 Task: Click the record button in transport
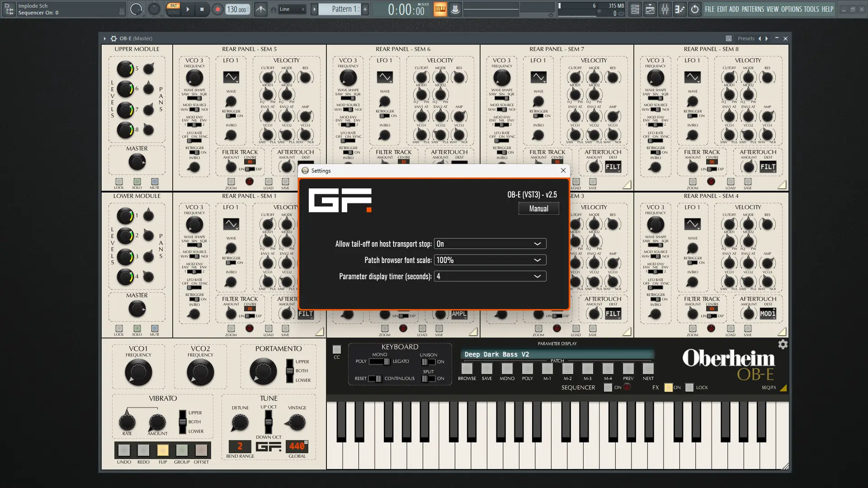click(217, 9)
